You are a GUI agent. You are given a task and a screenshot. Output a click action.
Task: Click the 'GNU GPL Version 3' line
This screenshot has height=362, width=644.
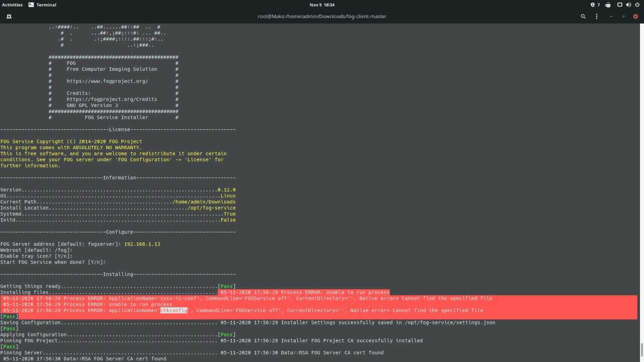click(92, 105)
